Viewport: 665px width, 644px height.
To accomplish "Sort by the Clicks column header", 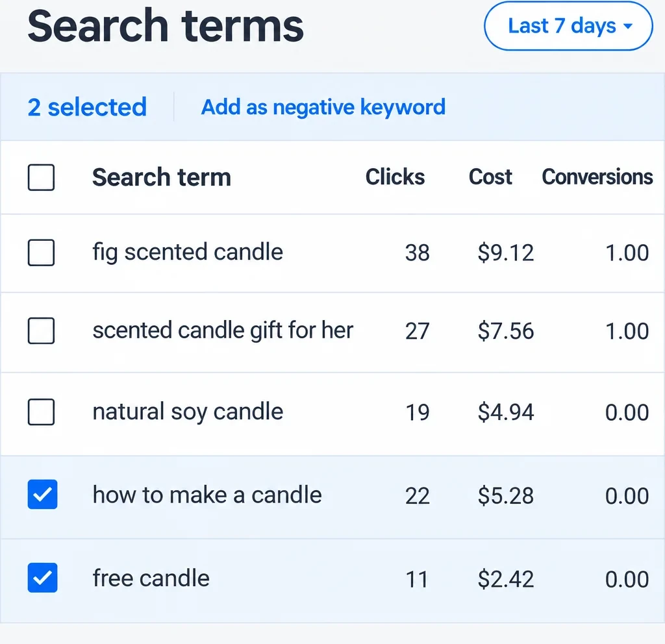I will pos(395,177).
